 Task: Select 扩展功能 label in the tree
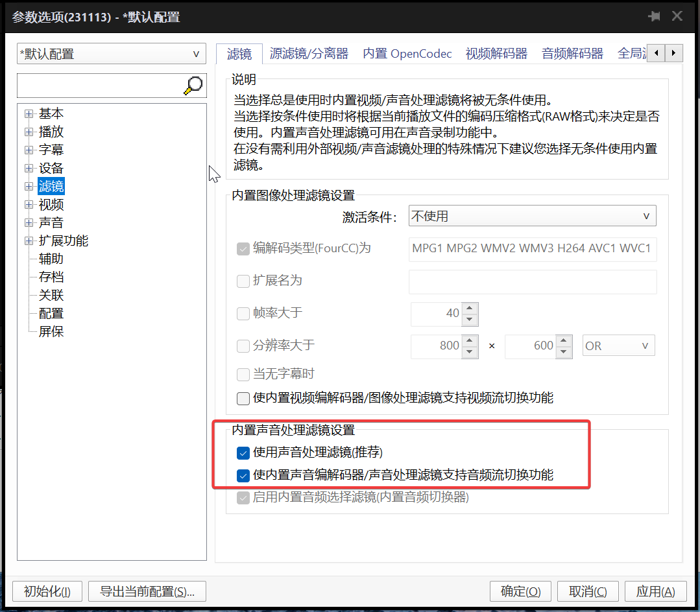tap(64, 241)
